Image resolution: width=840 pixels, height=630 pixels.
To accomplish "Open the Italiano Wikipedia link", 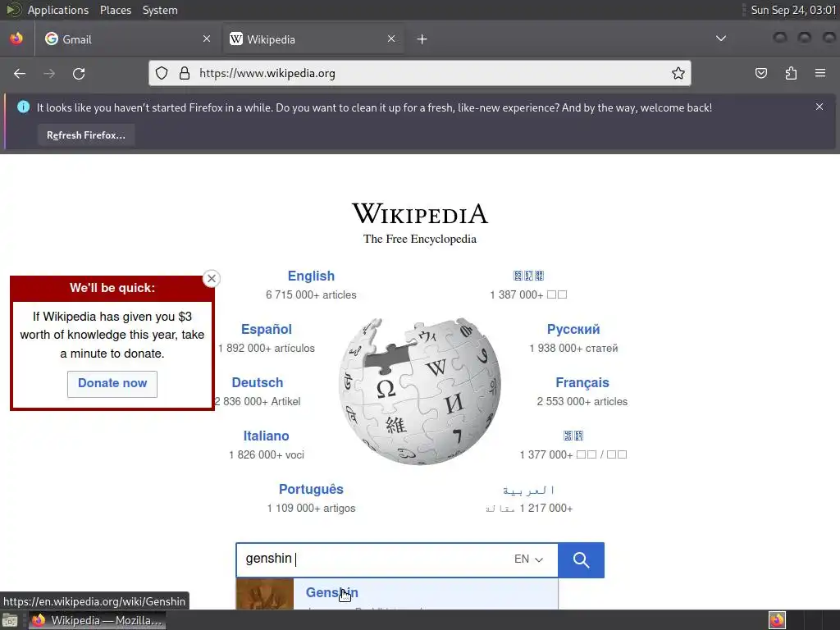I will click(x=267, y=436).
